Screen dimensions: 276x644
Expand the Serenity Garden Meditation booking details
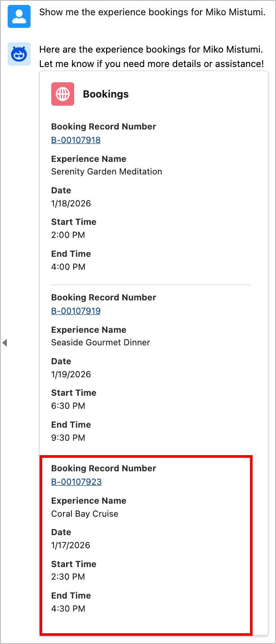pos(107,171)
